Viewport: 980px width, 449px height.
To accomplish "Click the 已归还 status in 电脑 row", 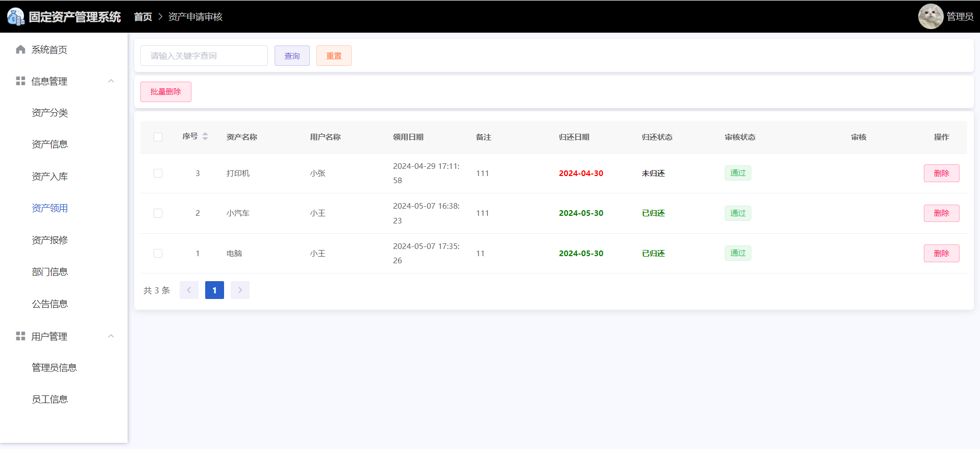I will coord(653,254).
